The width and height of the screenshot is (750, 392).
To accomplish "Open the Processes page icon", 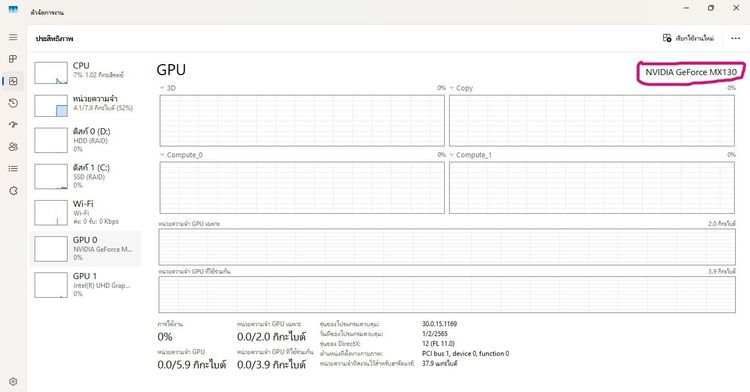I will (13, 59).
